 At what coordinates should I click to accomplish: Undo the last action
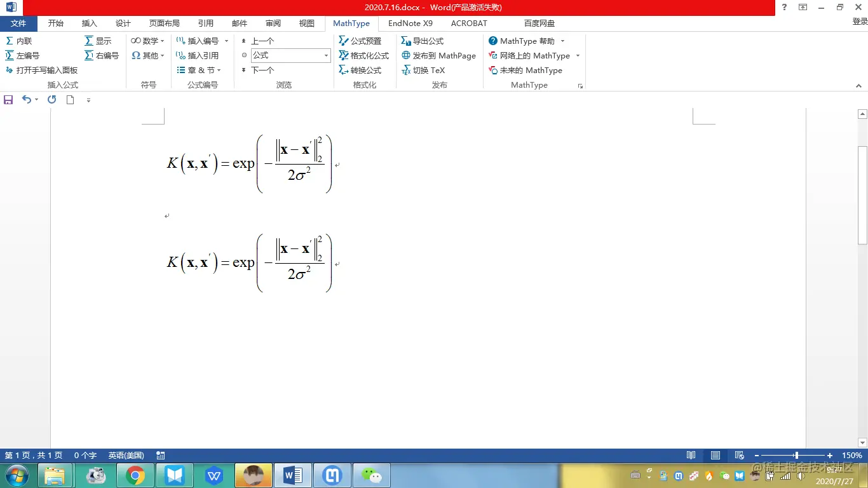pyautogui.click(x=26, y=100)
